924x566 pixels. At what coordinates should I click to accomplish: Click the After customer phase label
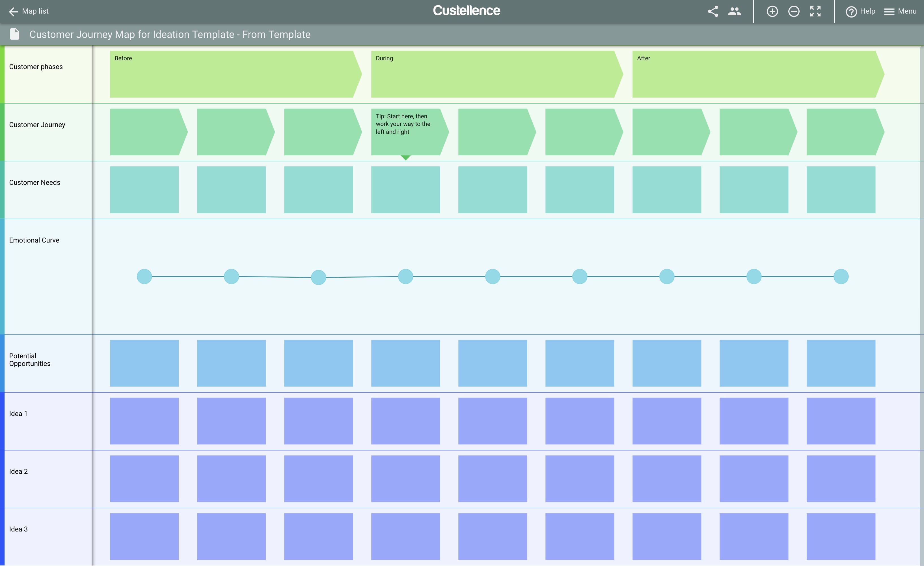tap(644, 58)
